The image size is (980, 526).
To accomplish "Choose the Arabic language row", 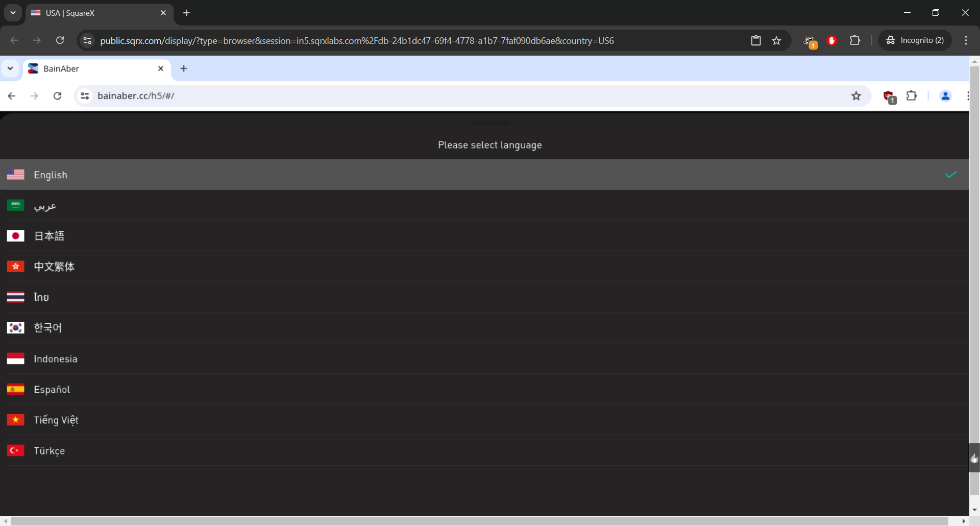I will click(45, 205).
